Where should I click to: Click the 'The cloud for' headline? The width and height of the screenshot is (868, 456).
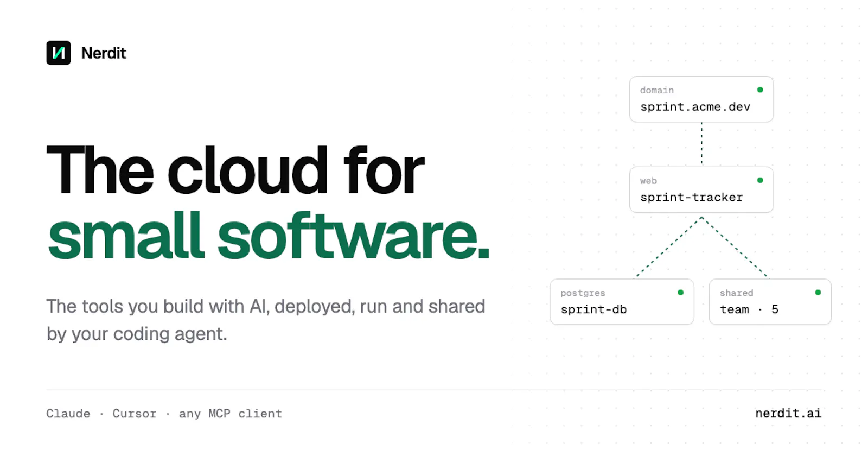[235, 170]
